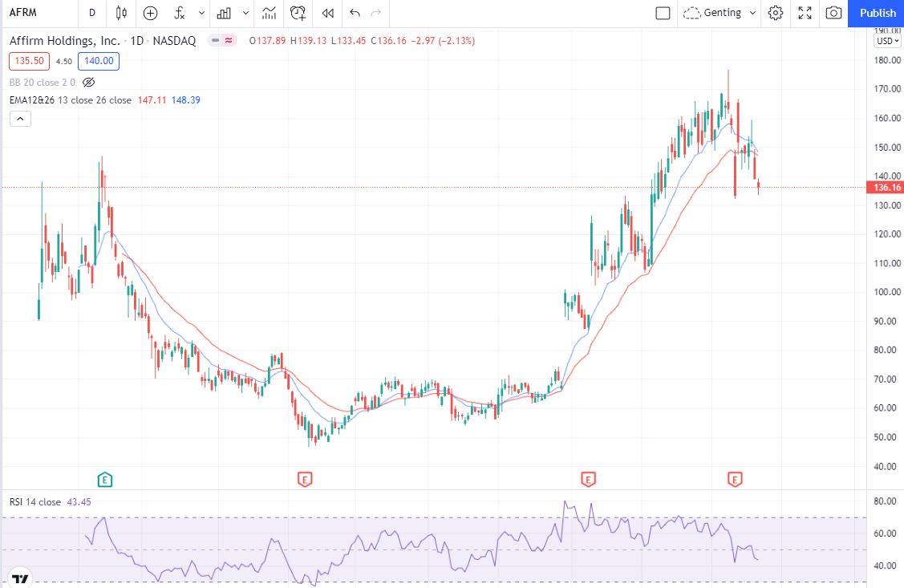Image resolution: width=904 pixels, height=588 pixels.
Task: Redo the last undone action
Action: coord(376,13)
